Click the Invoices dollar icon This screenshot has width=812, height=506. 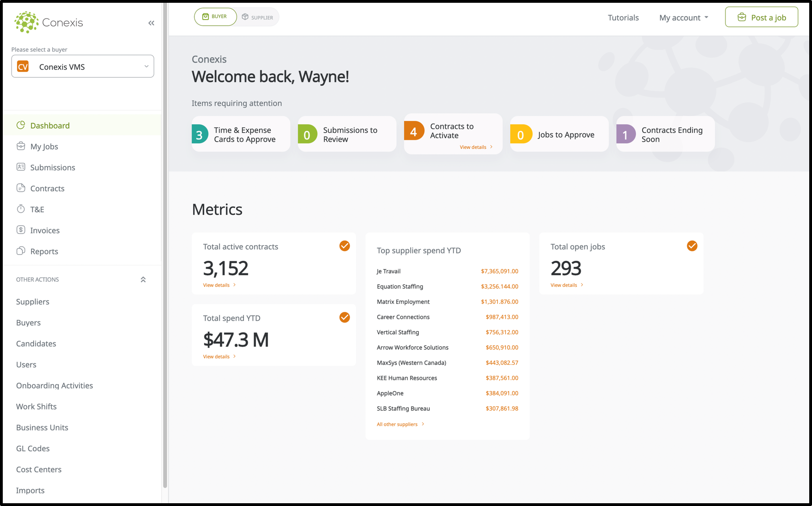tap(21, 230)
